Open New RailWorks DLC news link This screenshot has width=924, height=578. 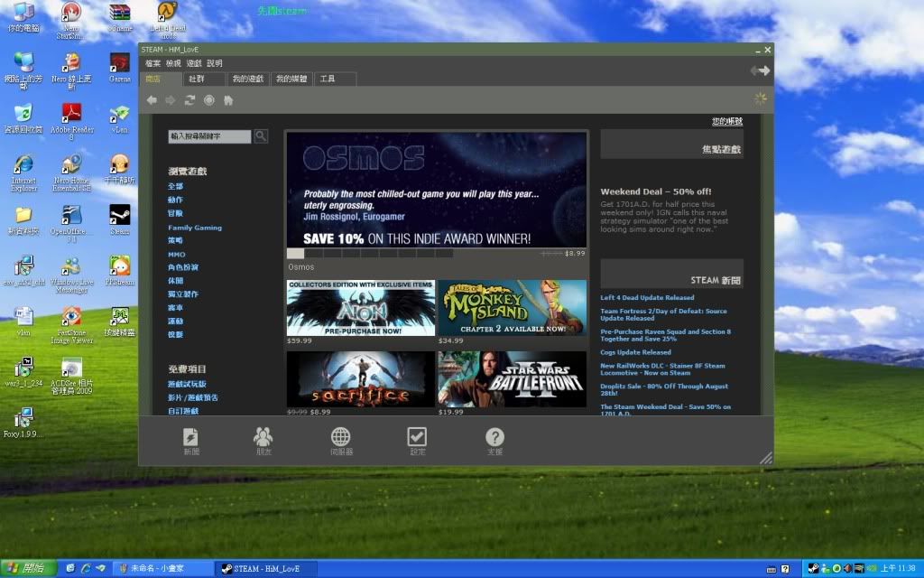(662, 369)
